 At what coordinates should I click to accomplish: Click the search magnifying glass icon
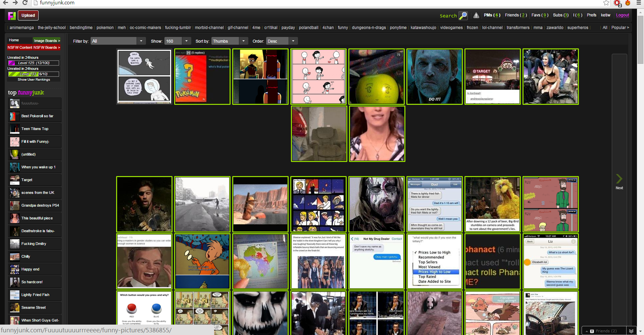pyautogui.click(x=463, y=15)
